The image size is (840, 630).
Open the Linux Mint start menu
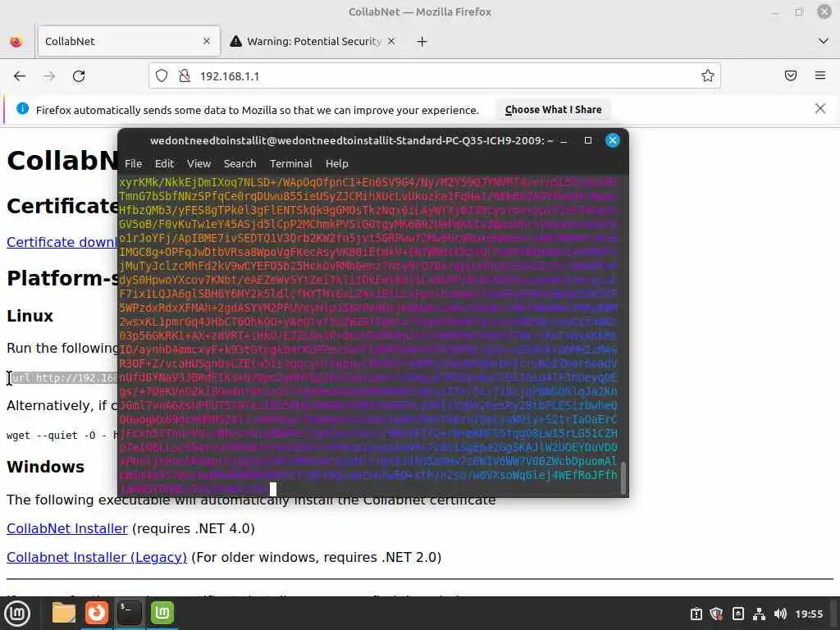pyautogui.click(x=17, y=614)
